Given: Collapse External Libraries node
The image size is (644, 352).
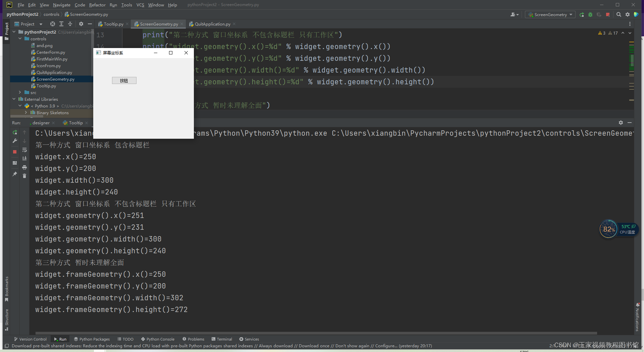Looking at the screenshot, I should [14, 99].
